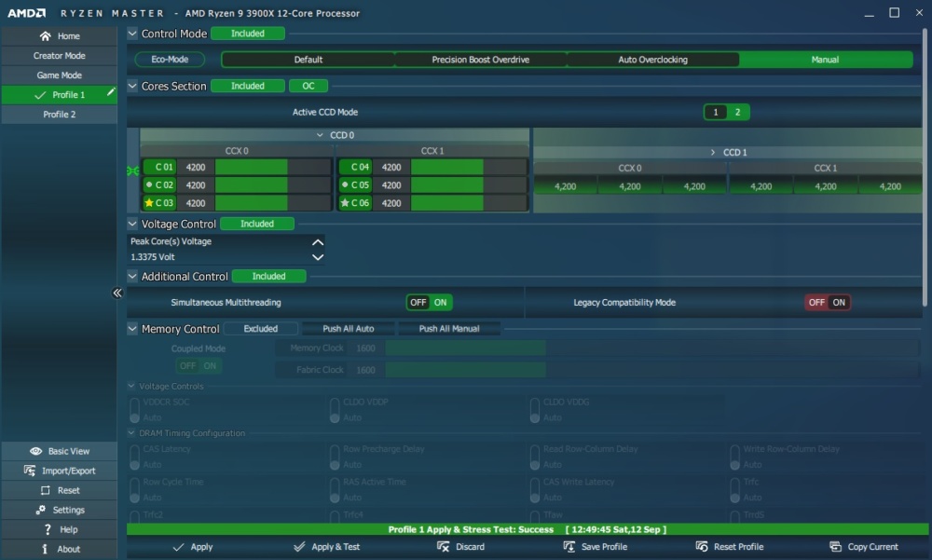
Task: Click the green CCX link icon beside C 01
Action: pyautogui.click(x=133, y=171)
